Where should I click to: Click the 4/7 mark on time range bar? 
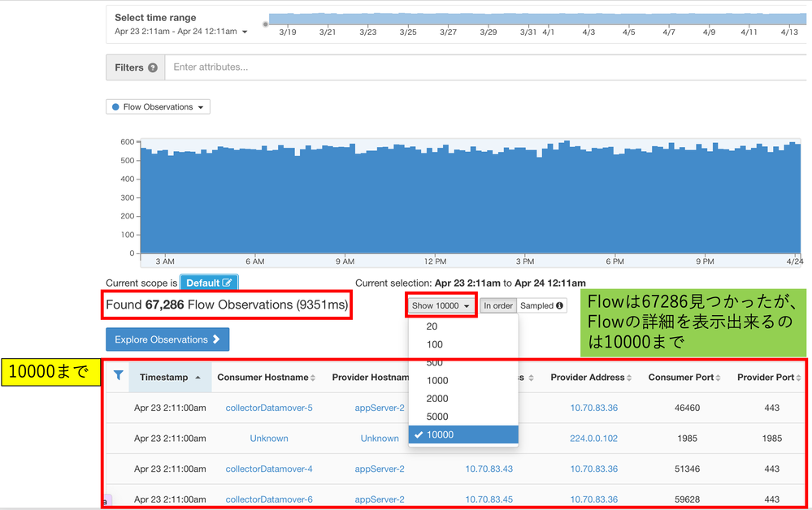click(669, 32)
